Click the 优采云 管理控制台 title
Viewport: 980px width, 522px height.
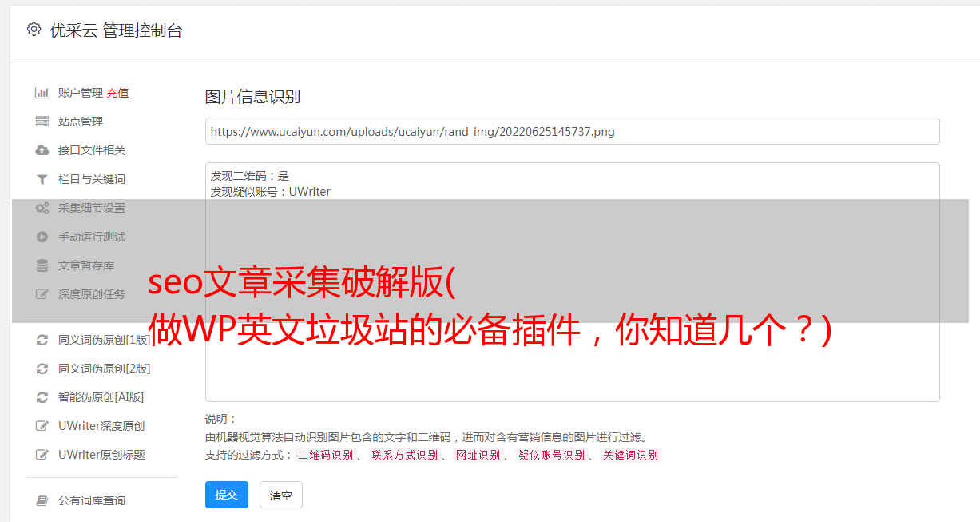[116, 30]
